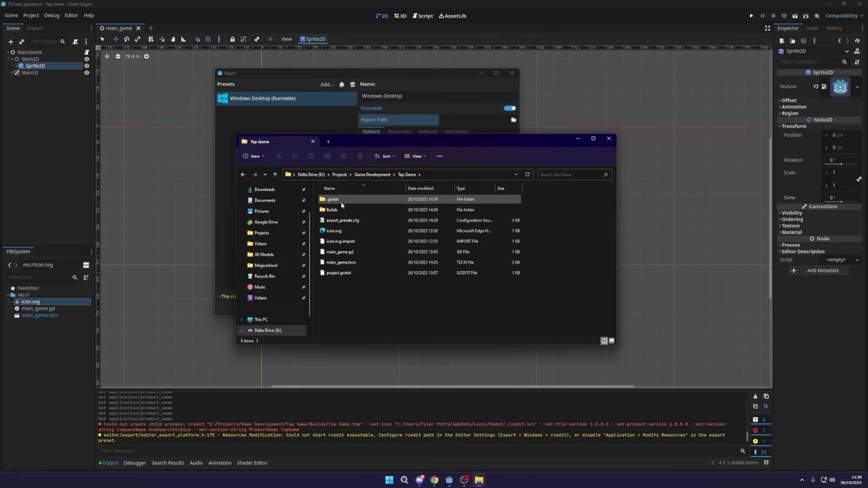Toggle error messages filter in Output panel
Screen dimensions: 868x488
(759, 430)
